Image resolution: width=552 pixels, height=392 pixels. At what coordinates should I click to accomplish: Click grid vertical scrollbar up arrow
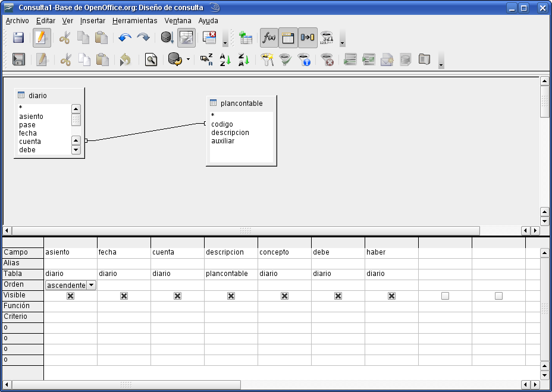pos(544,253)
